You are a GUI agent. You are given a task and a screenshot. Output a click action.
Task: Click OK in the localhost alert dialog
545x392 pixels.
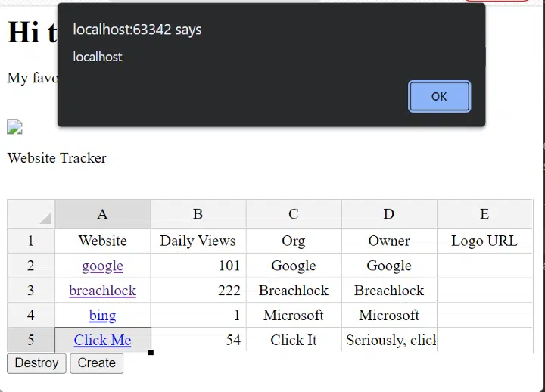click(x=439, y=96)
